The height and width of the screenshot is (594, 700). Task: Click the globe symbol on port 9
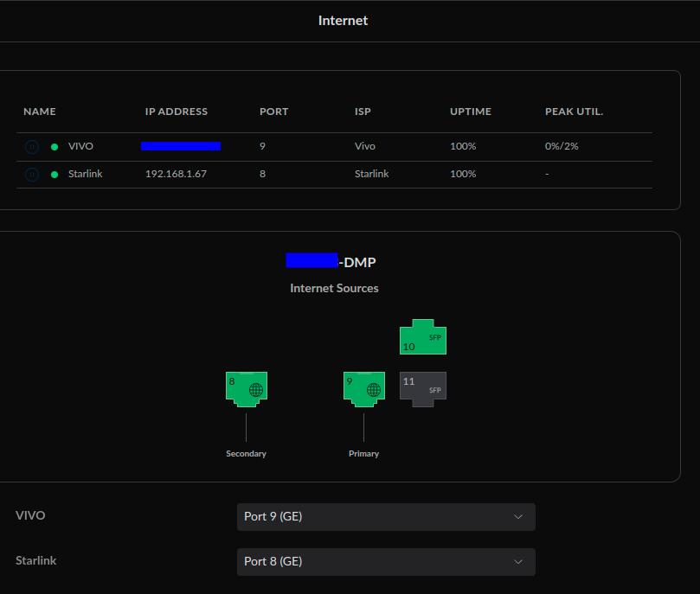coord(373,390)
